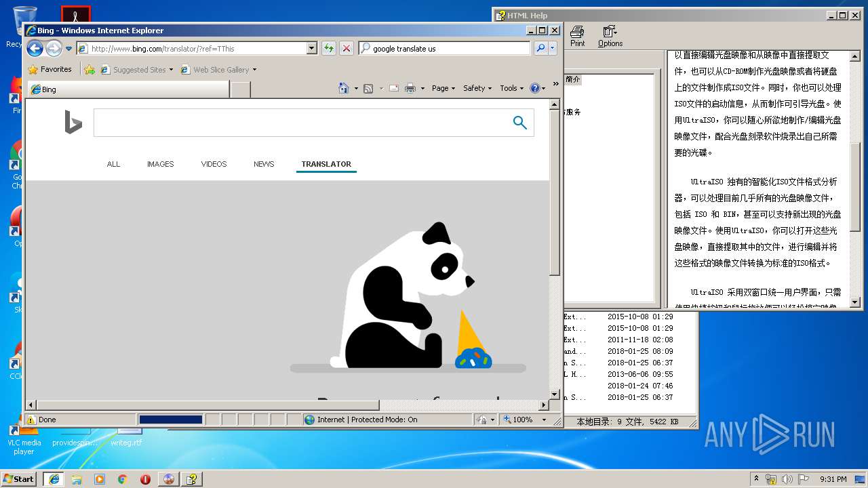Open the Safety menu
The width and height of the screenshot is (868, 488).
(x=477, y=88)
